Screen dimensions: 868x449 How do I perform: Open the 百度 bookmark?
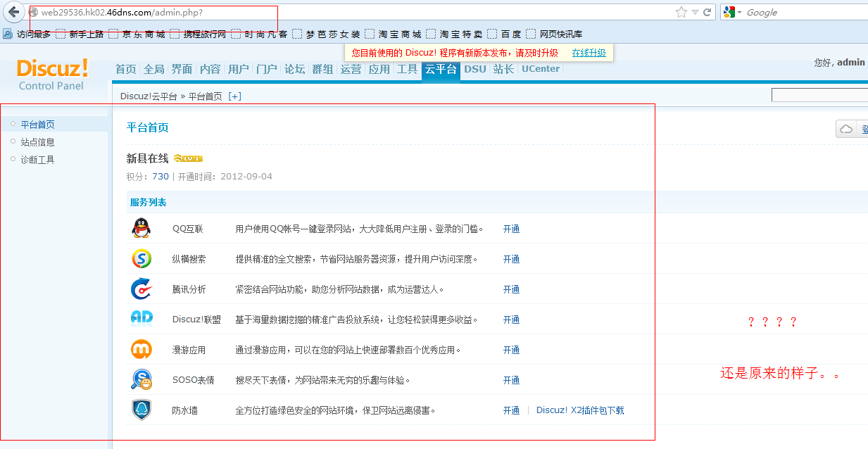click(505, 34)
